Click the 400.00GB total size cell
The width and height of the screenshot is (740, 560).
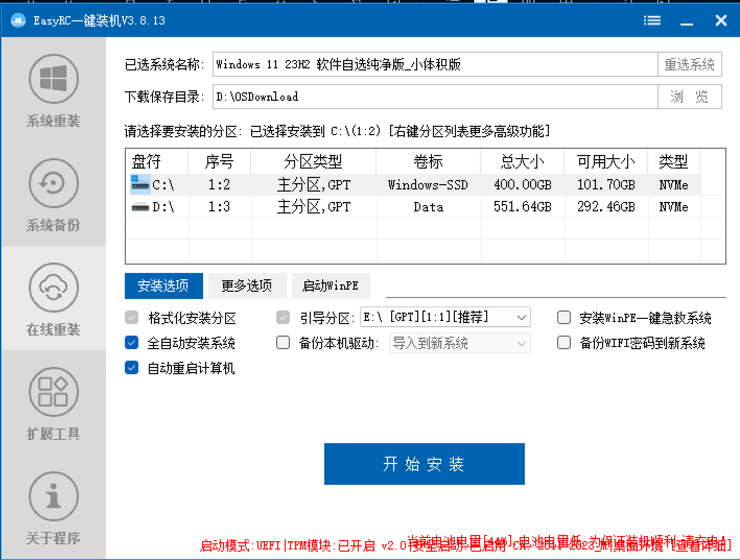[523, 185]
